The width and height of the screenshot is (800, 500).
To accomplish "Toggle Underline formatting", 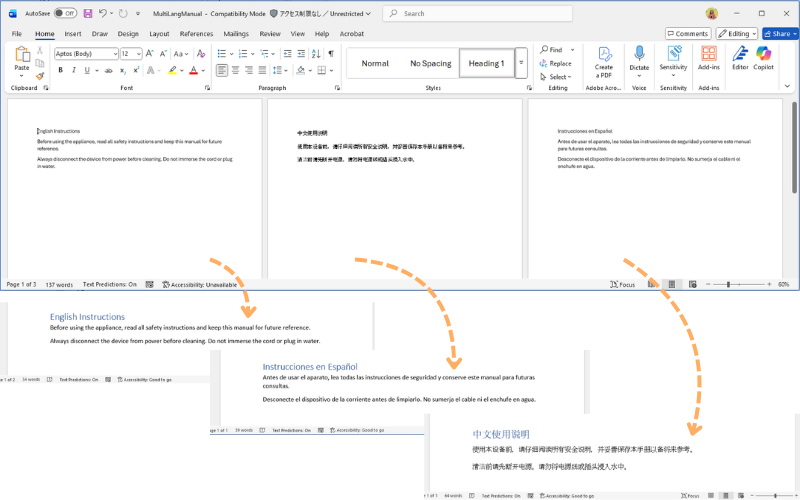I will 87,70.
